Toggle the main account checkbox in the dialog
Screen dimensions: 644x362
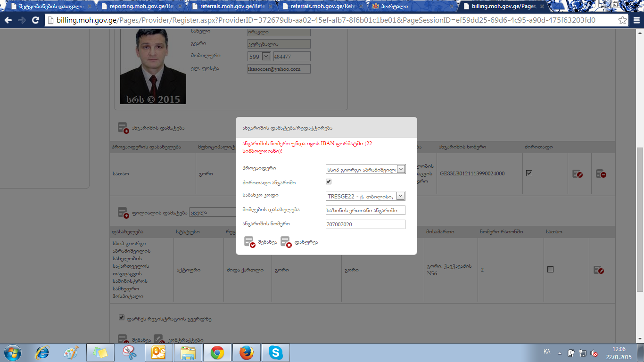329,182
